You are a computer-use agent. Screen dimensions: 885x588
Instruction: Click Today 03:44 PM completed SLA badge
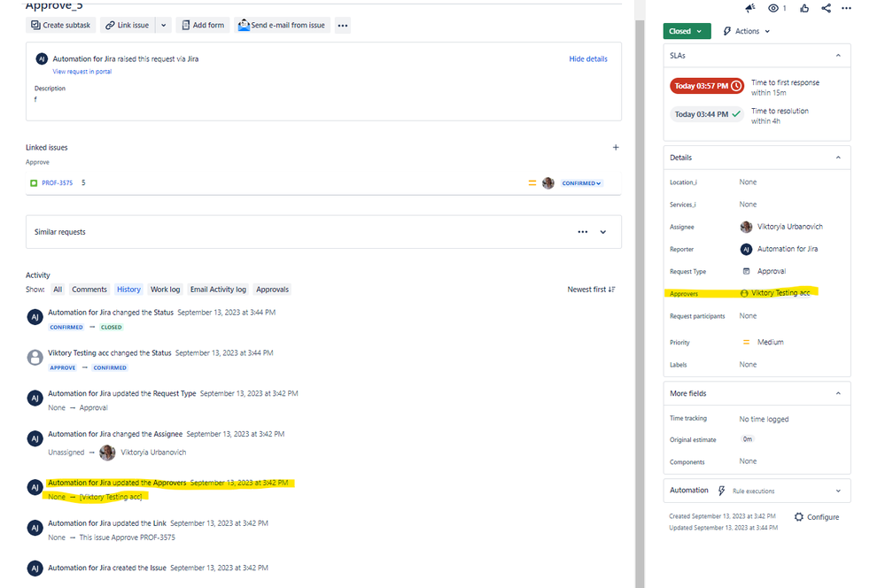(707, 114)
